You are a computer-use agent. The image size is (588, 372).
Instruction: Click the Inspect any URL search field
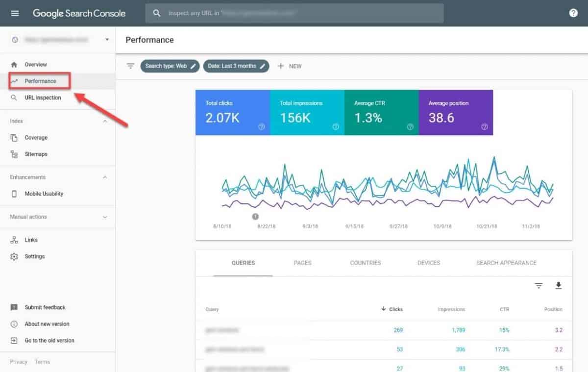[x=294, y=13]
